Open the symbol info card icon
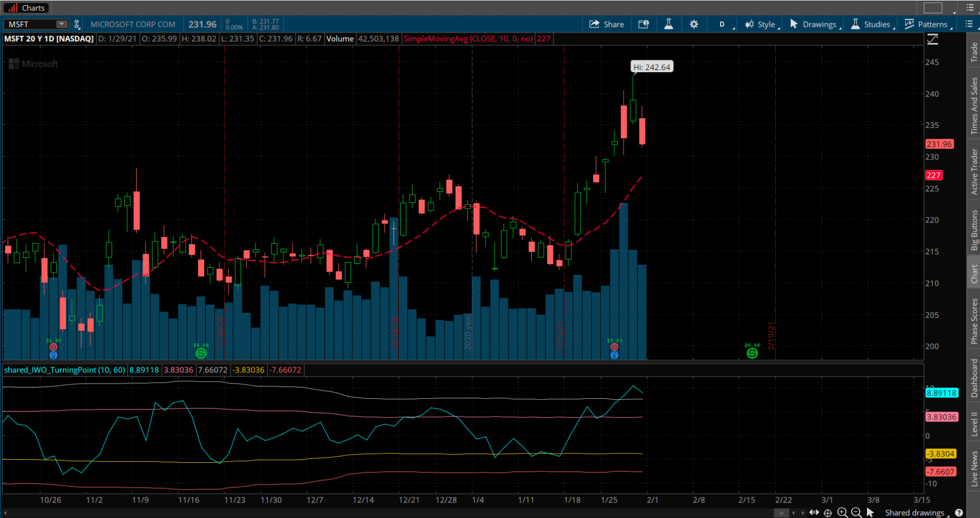Screen dimensions: 980x518 coord(644,24)
